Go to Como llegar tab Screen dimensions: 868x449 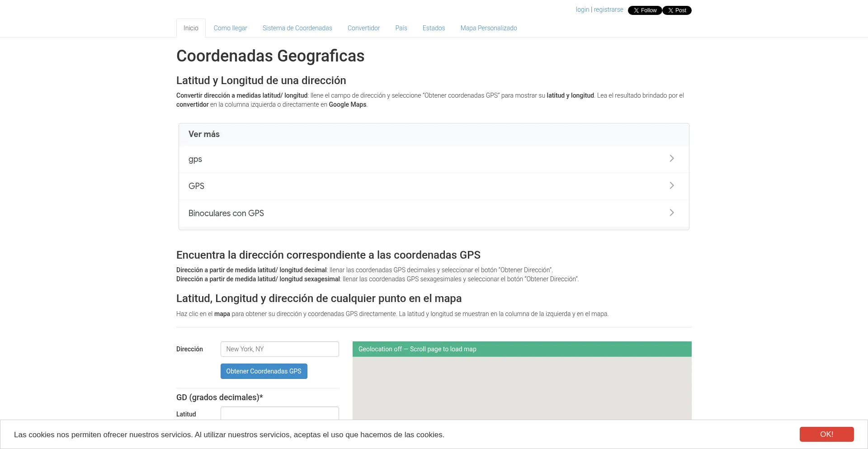[x=231, y=28]
